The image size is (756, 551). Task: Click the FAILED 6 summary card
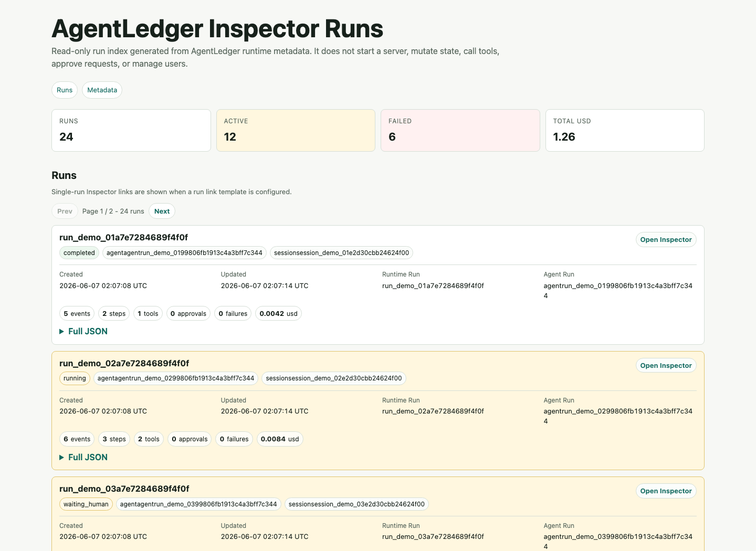pos(460,131)
